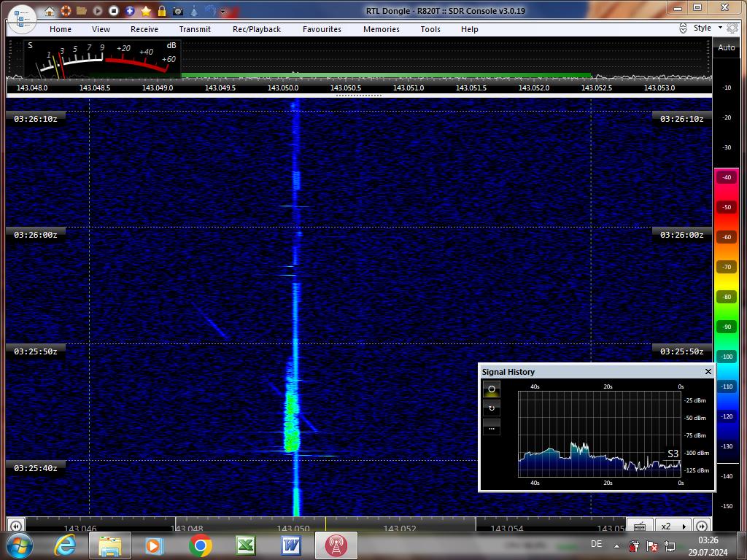Click the splitter grip below the spectrum scale
The width and height of the screenshot is (747, 560).
[359, 96]
